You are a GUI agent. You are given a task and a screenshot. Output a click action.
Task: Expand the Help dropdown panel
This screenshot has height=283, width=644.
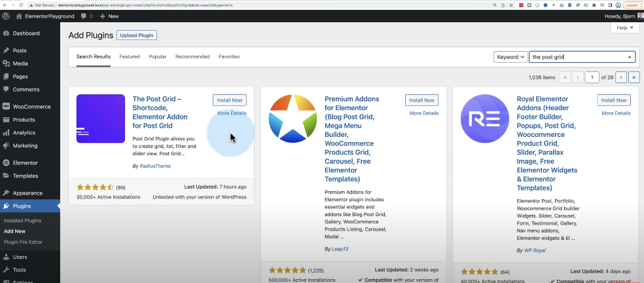pyautogui.click(x=625, y=28)
